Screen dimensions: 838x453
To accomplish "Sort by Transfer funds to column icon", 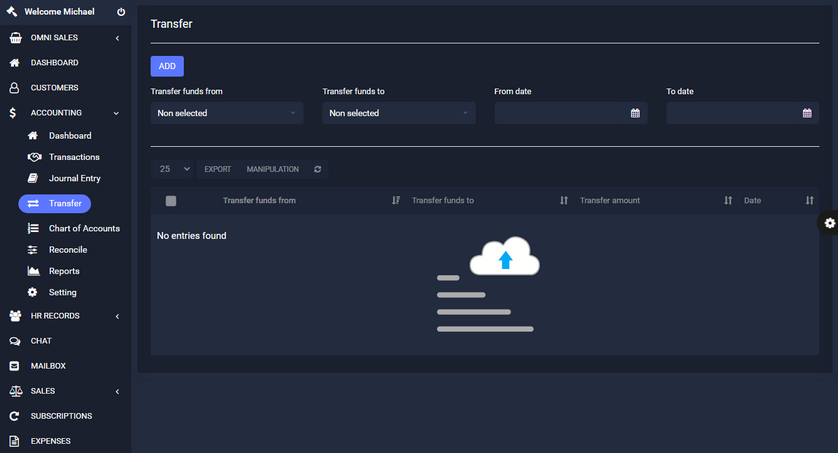I will (x=564, y=200).
